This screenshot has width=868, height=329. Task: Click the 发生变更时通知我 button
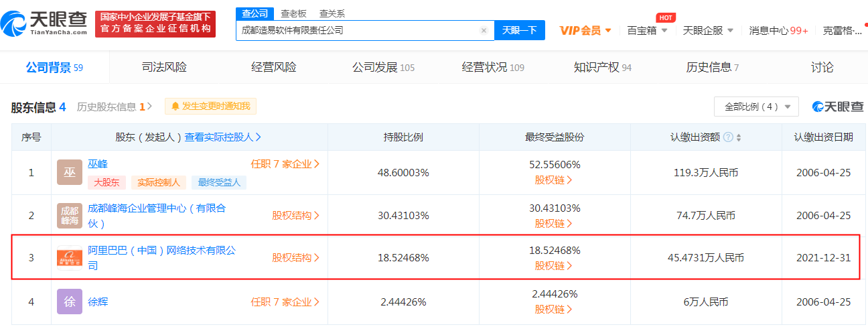point(210,107)
